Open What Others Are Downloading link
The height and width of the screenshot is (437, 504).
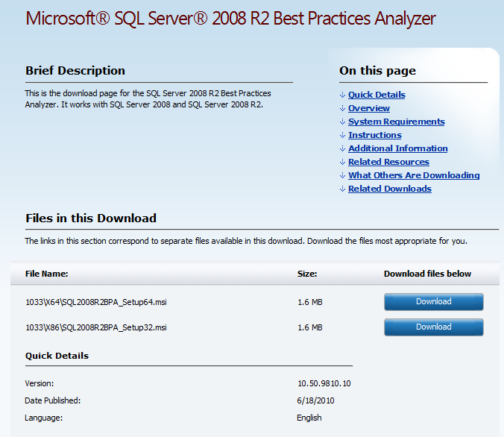414,175
